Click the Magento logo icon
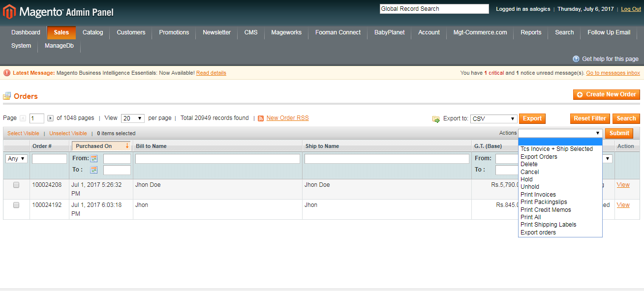The image size is (644, 291). [x=9, y=11]
